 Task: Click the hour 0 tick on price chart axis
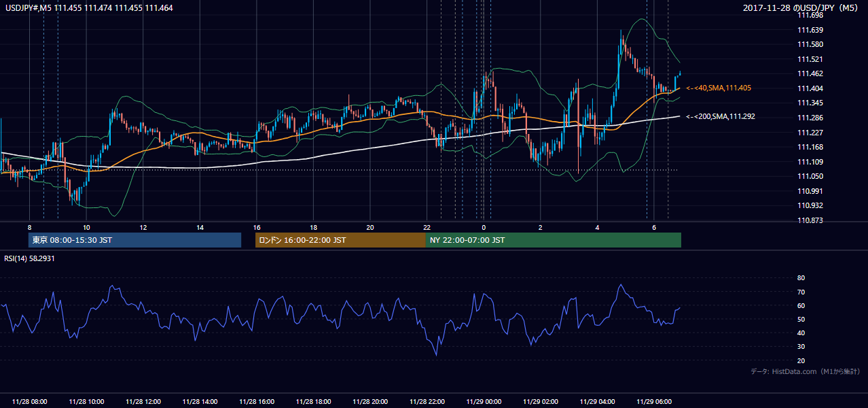[484, 227]
